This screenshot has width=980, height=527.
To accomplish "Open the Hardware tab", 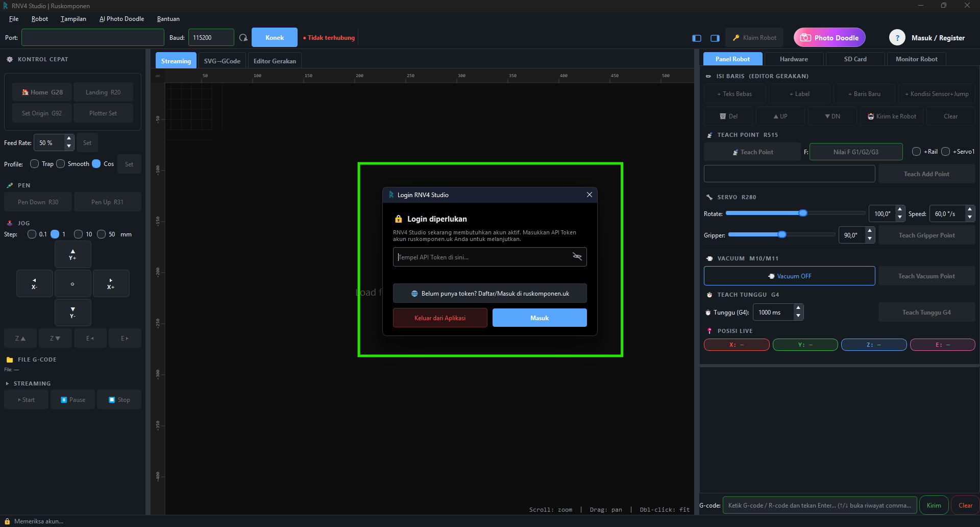I will click(794, 59).
